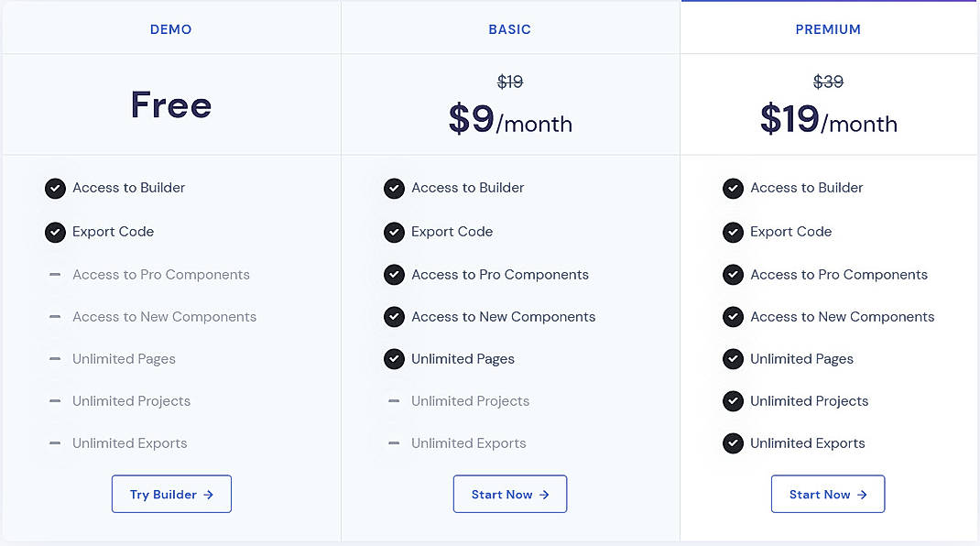Image resolution: width=980 pixels, height=546 pixels.
Task: Click the crossed-out $39 price in Premium
Action: tap(828, 82)
